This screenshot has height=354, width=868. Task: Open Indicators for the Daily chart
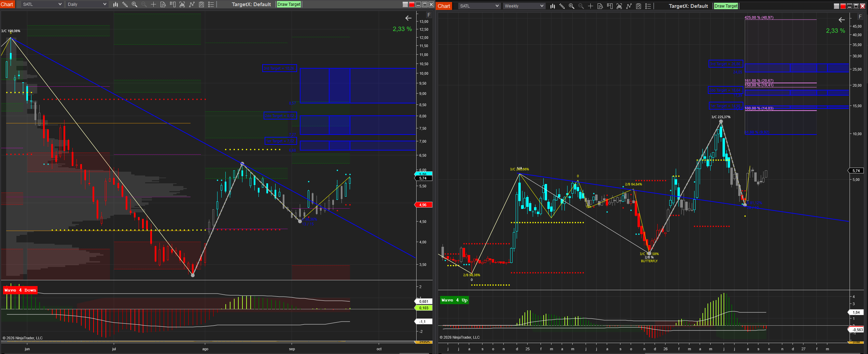point(192,4)
